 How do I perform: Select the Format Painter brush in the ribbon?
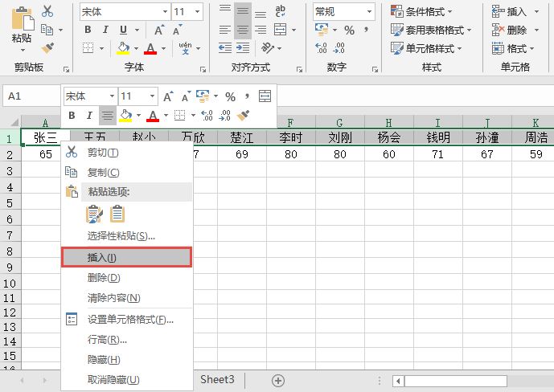click(47, 48)
